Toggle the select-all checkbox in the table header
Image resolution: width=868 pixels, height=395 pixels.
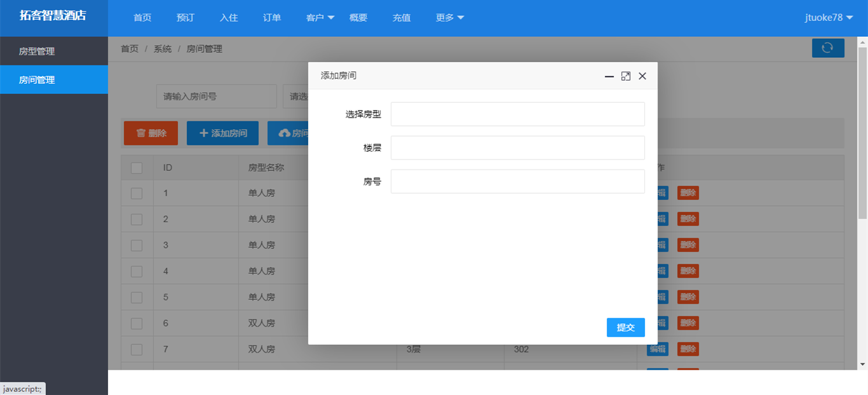(137, 168)
